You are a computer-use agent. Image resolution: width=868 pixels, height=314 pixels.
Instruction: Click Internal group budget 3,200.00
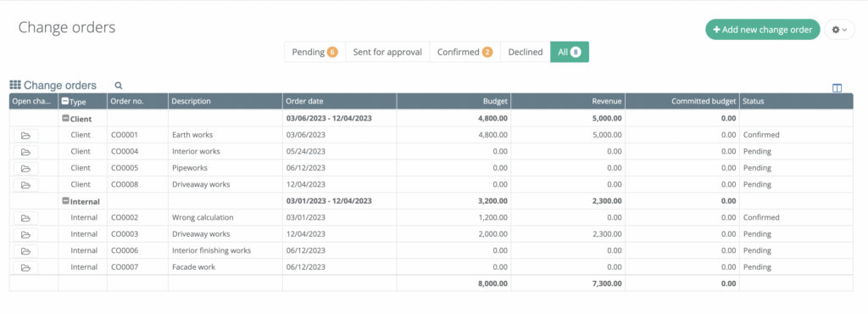pos(492,201)
